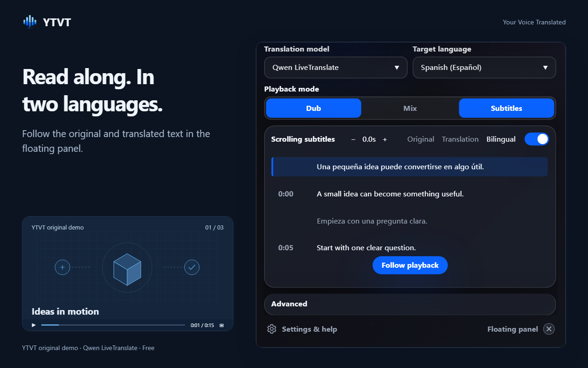
Task: Close the floating panel with X icon
Action: (549, 329)
